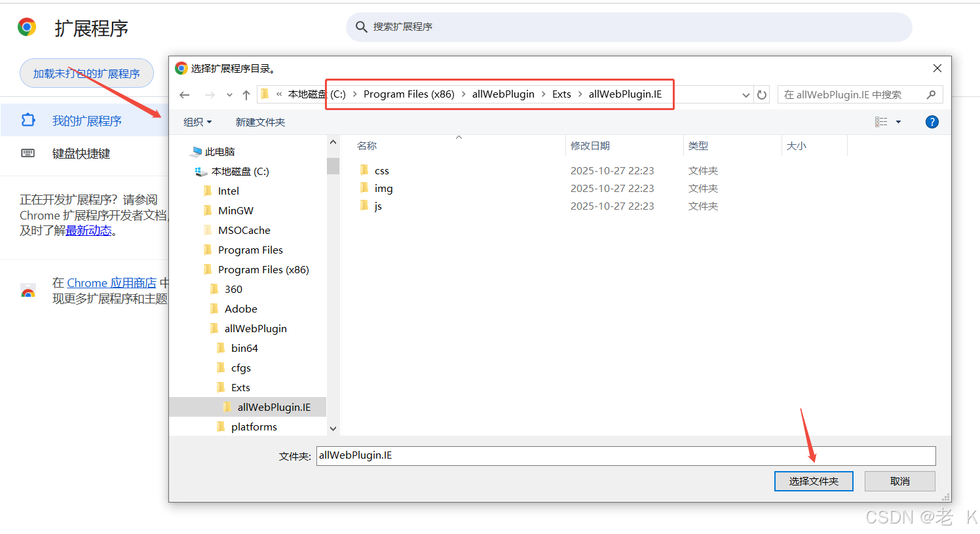980x534 pixels.
Task: Click the search magnifier in dialog
Action: 931,95
